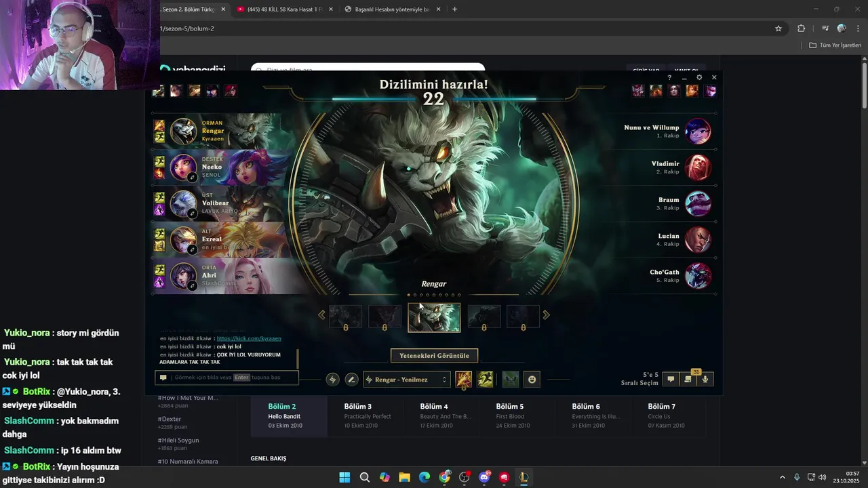Select episode Bölüm 7 Circle Us
The height and width of the screenshot is (488, 868).
click(x=669, y=415)
